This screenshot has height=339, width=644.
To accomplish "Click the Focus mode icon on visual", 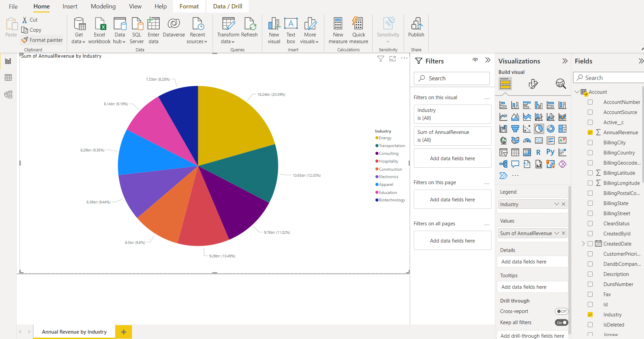I will [393, 59].
